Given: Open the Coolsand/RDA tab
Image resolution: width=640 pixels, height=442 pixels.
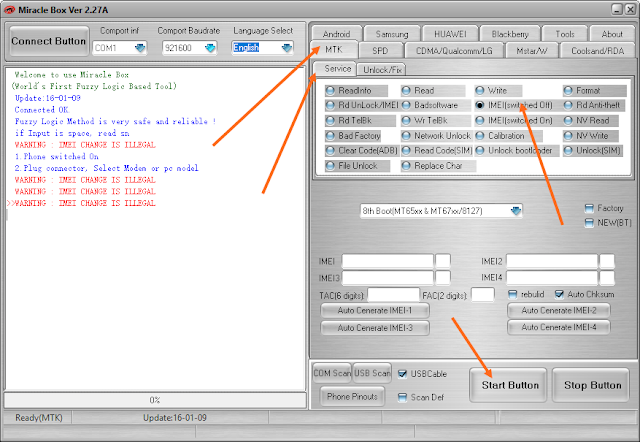Looking at the screenshot, I should pyautogui.click(x=598, y=51).
